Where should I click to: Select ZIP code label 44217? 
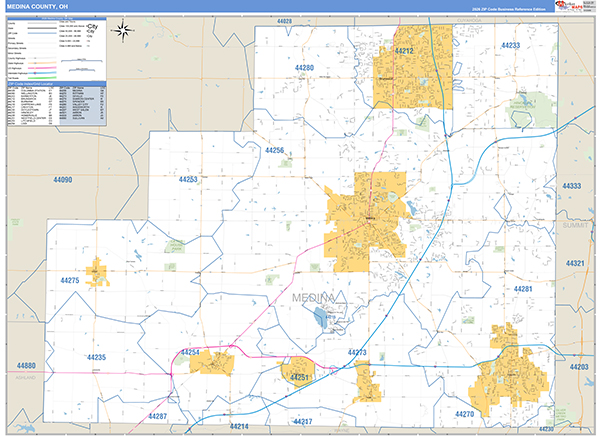(x=302, y=421)
